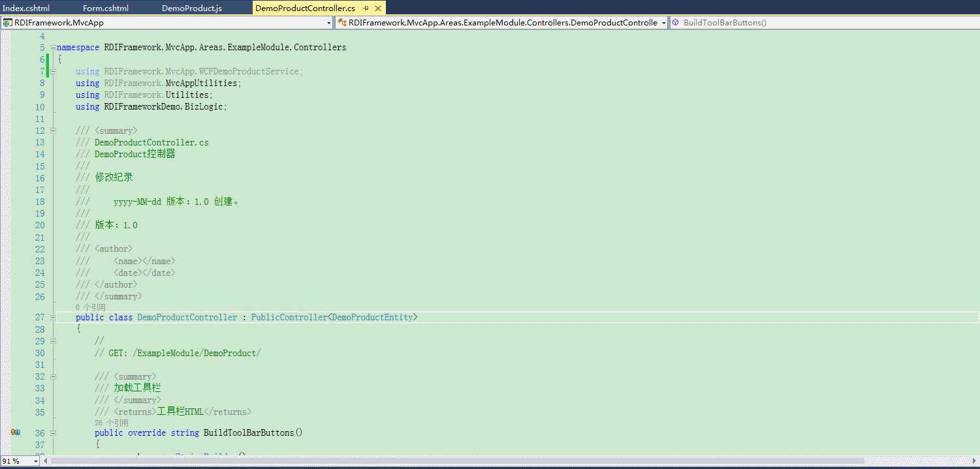The width and height of the screenshot is (980, 469).
Task: Click comment '修改纪录'
Action: 114,178
